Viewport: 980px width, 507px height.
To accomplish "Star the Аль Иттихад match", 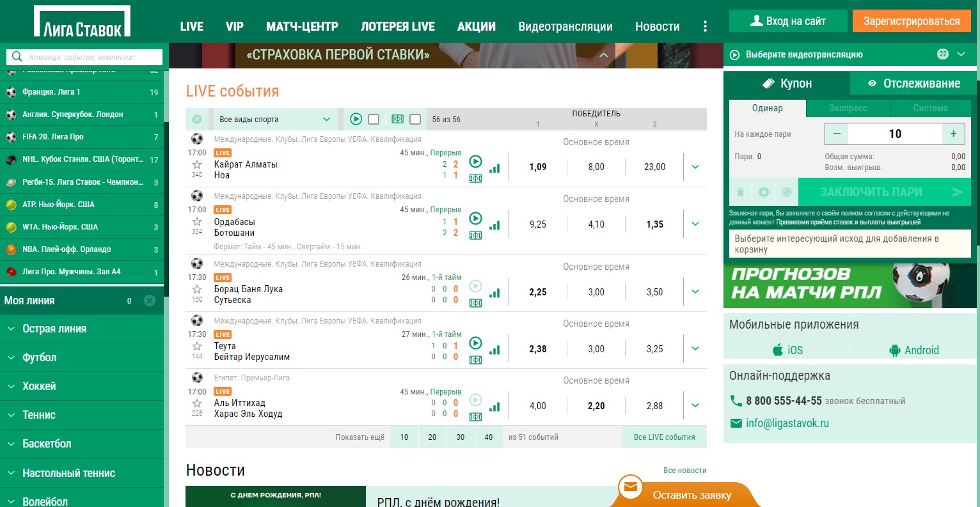I will point(197,403).
